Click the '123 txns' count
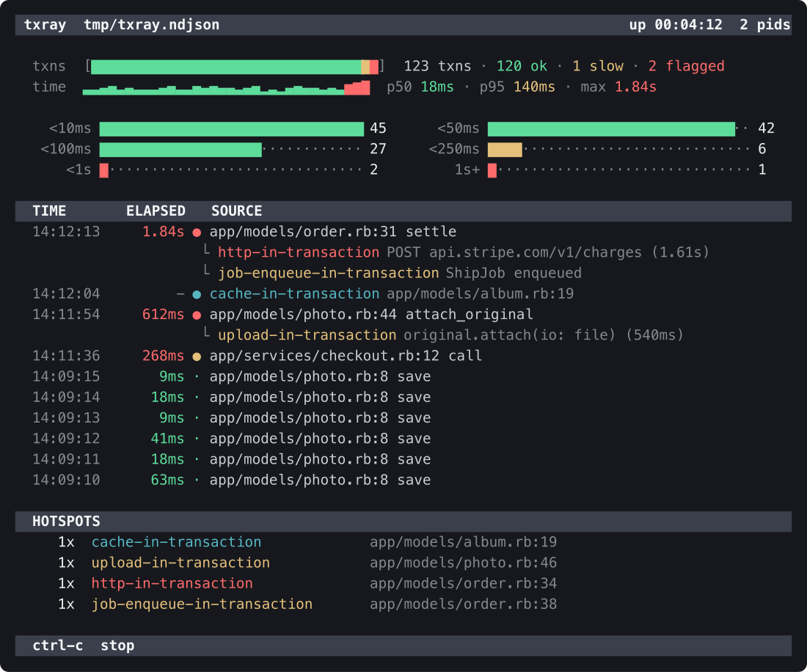Viewport: 807px width, 672px height. pos(437,66)
